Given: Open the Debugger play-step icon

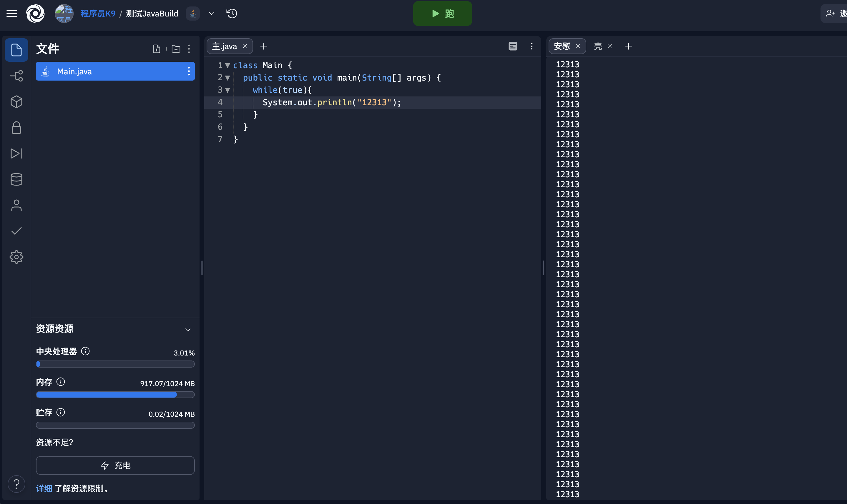Looking at the screenshot, I should tap(16, 153).
